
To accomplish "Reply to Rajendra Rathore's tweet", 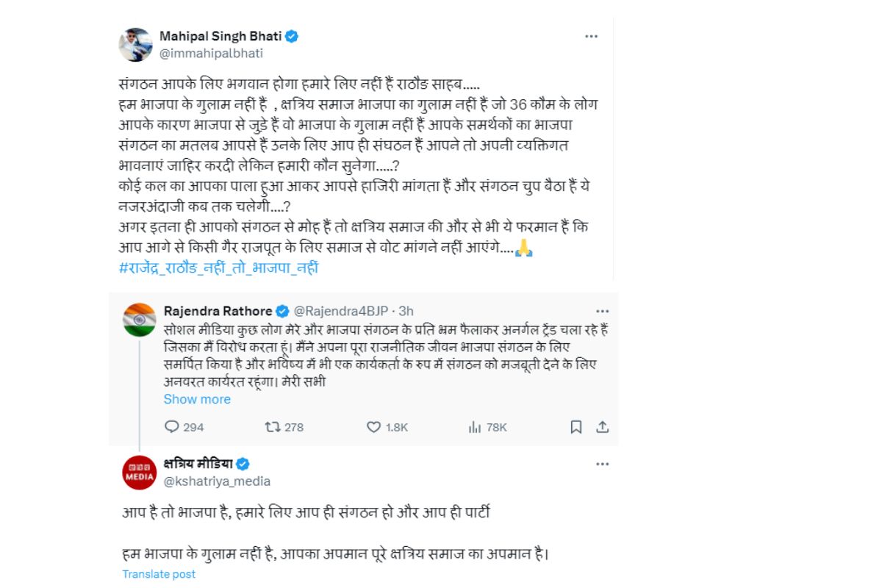I will coord(173,427).
